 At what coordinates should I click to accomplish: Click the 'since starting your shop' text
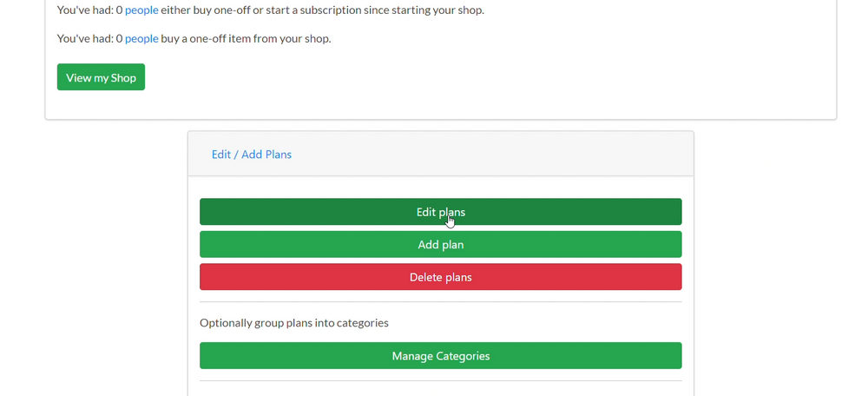click(424, 10)
